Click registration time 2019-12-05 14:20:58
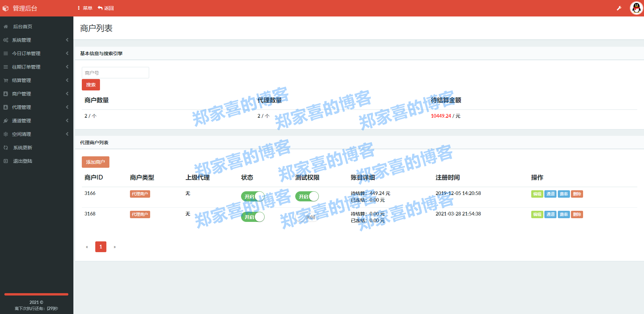This screenshot has width=644, height=314. click(458, 193)
